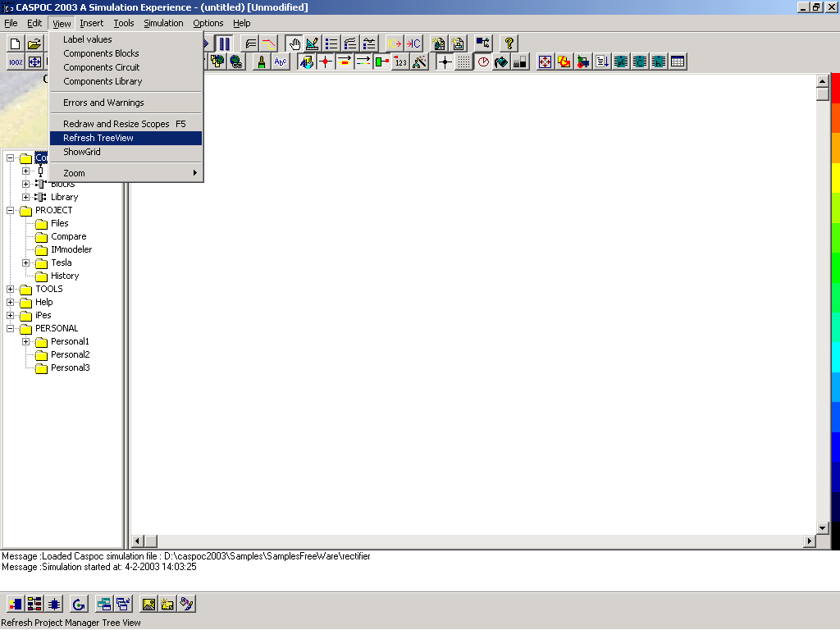
Task: Click the bullet list icon in the toolbar
Action: [331, 43]
